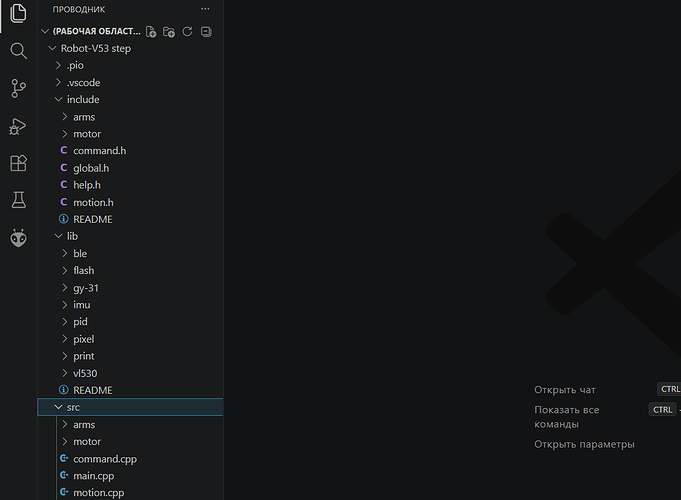Refresh the explorer tree
Screen dimensions: 681x500
187,32
